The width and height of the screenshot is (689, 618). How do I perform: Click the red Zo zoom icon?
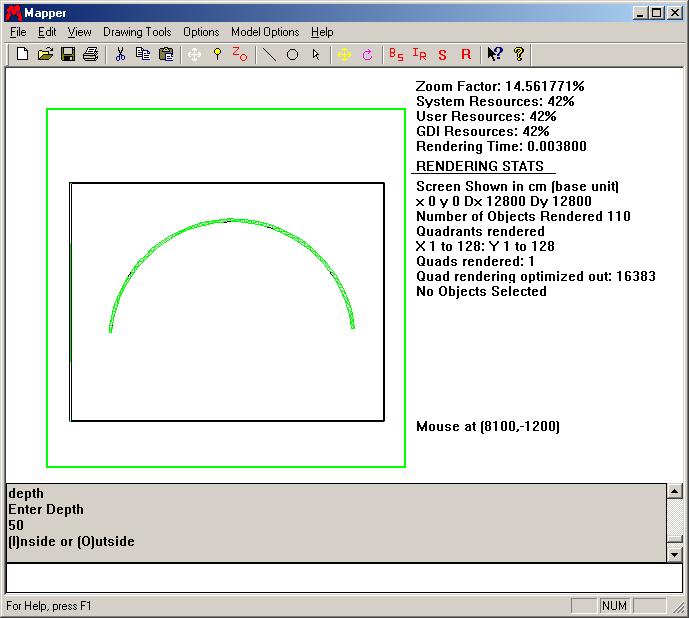pyautogui.click(x=240, y=54)
